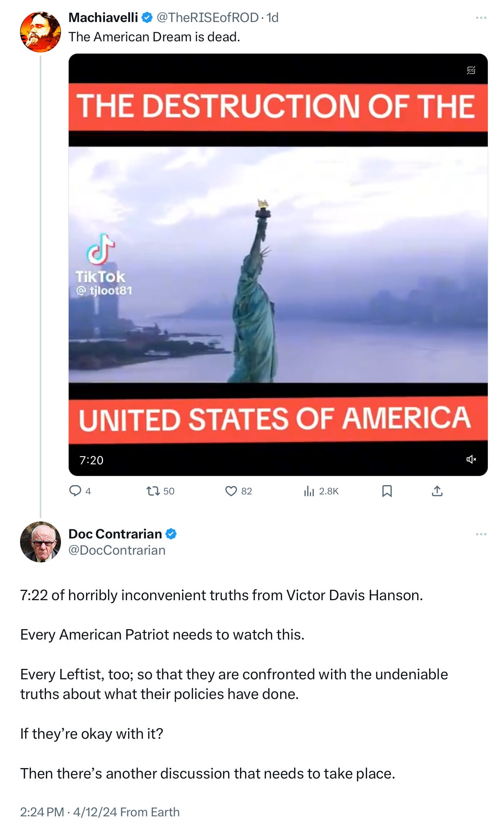Bookmark Machiavelli's post
Screen dimensions: 504x831
coord(387,491)
